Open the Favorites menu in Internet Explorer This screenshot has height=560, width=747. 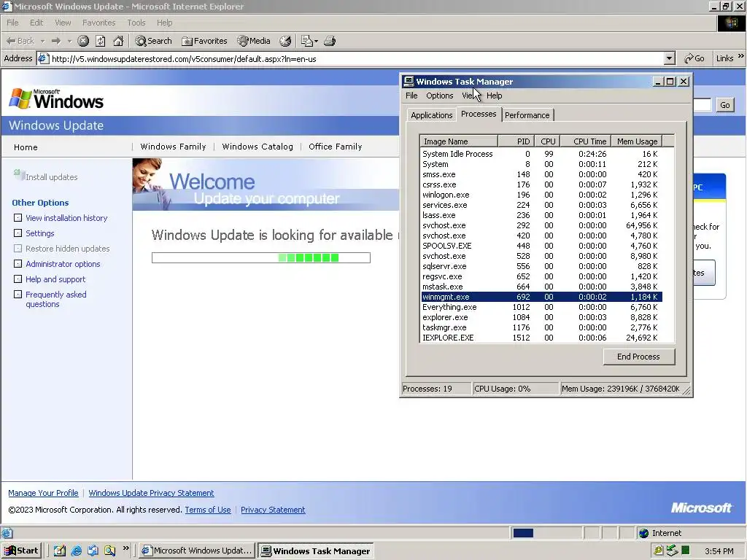tap(98, 23)
